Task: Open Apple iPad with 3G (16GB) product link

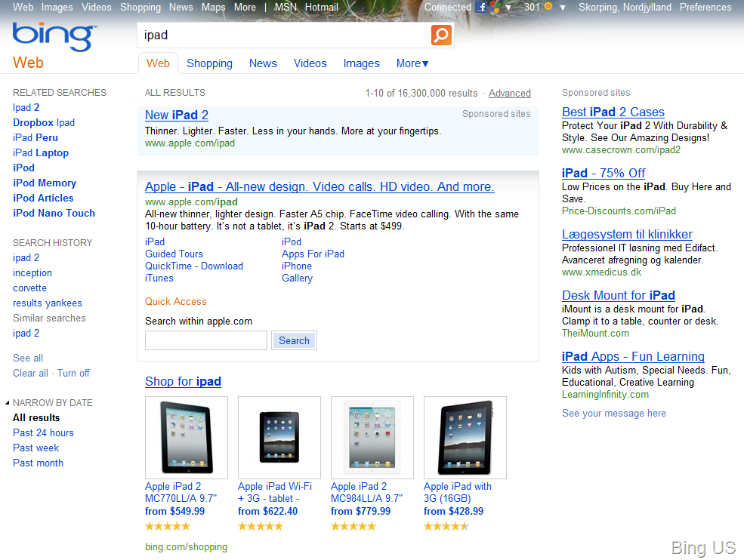Action: click(x=458, y=492)
